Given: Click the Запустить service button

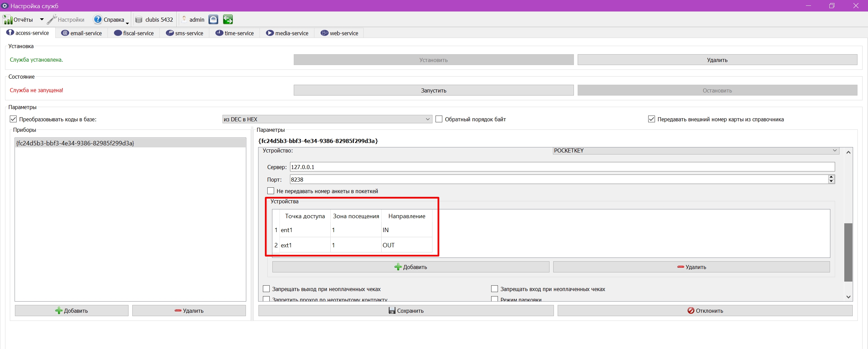Looking at the screenshot, I should [x=433, y=90].
